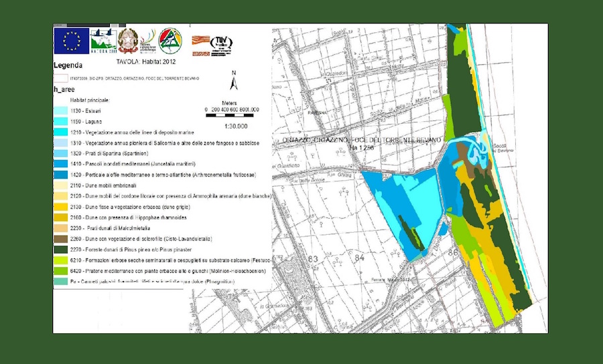Select the Italian Republic emblem
Image resolution: width=603 pixels, height=364 pixels.
[x=127, y=41]
